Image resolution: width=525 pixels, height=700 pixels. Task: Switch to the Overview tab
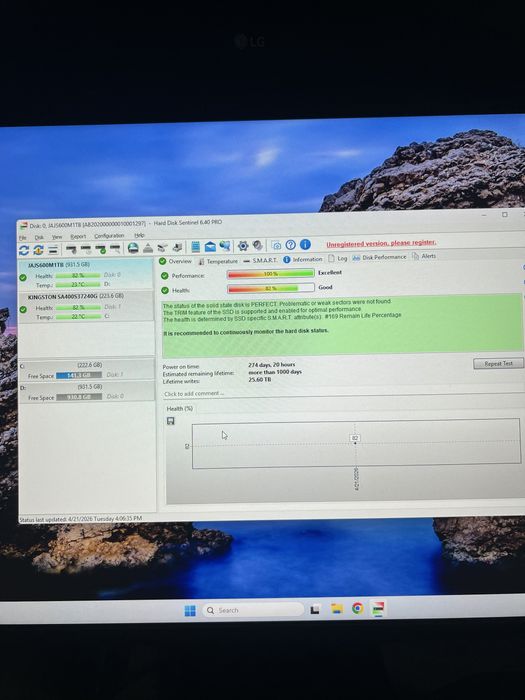point(175,262)
